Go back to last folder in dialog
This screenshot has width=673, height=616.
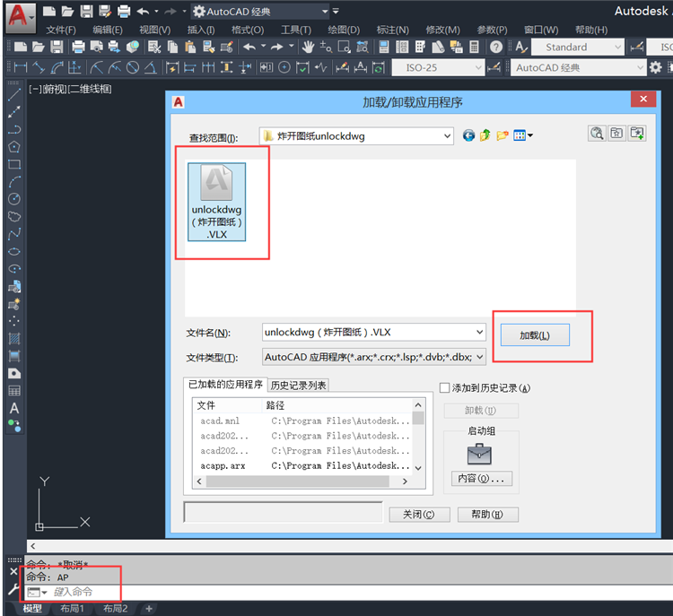(468, 135)
